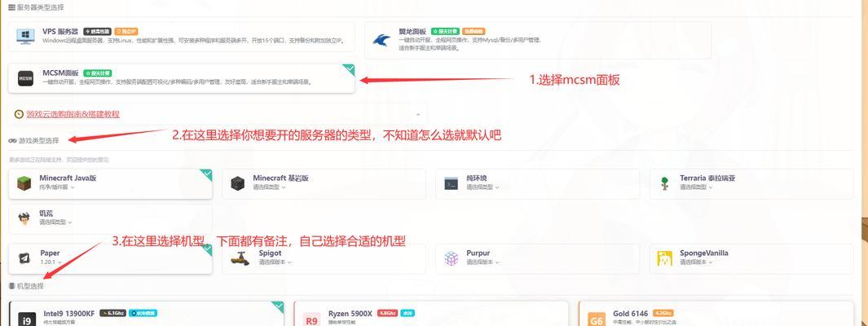Click the 4.2Ghz badge on Gold 6146
Screen dimensions: 868x326
[x=663, y=313]
